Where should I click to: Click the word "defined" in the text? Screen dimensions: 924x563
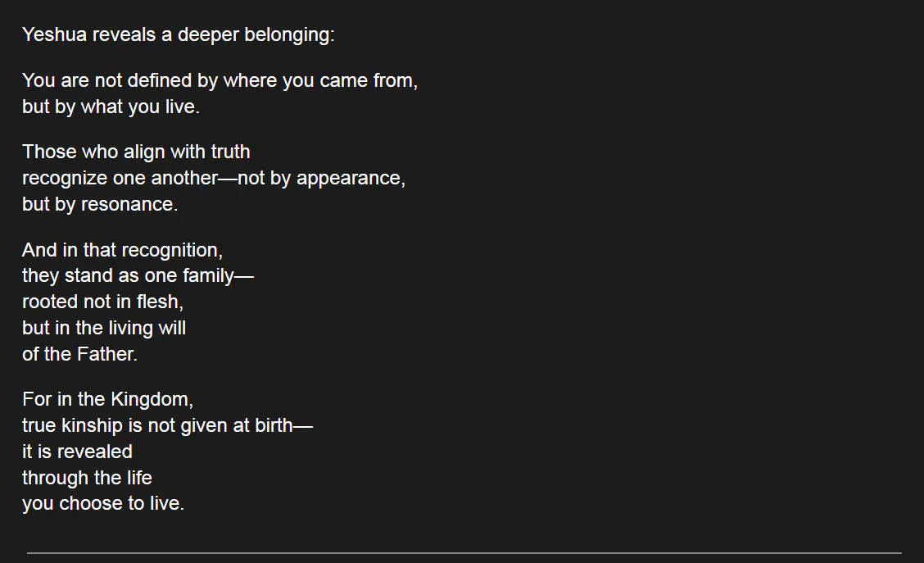(x=162, y=81)
